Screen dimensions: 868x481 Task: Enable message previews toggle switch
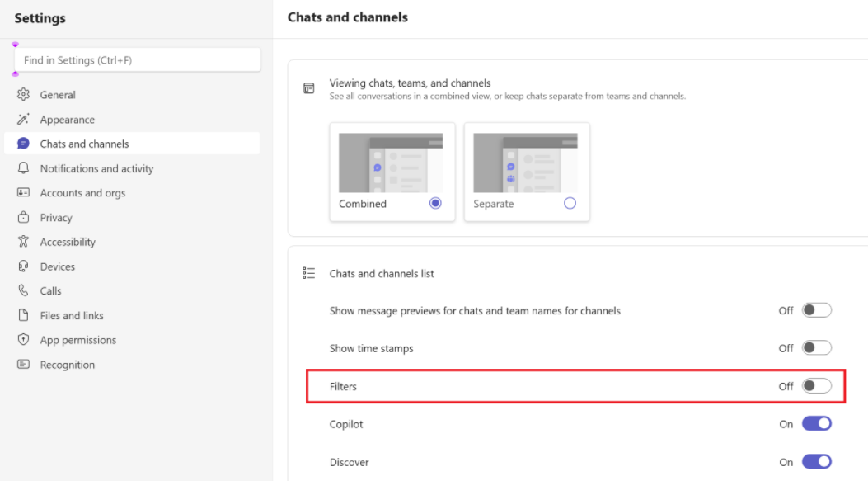point(817,310)
